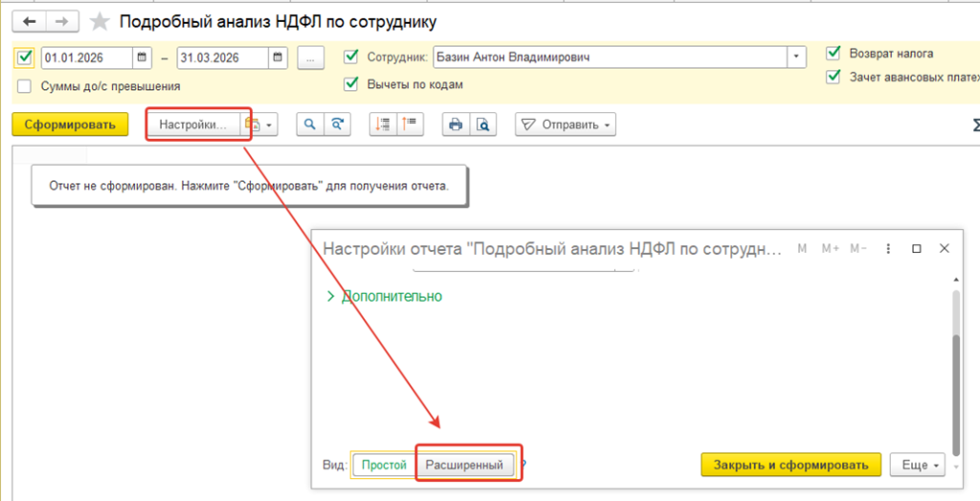
Task: Click Закрыть и сформировать button
Action: point(791,466)
